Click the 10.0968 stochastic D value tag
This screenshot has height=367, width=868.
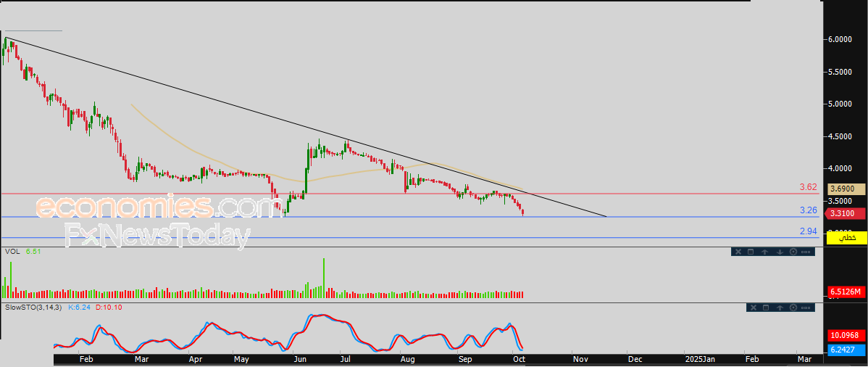click(x=846, y=335)
